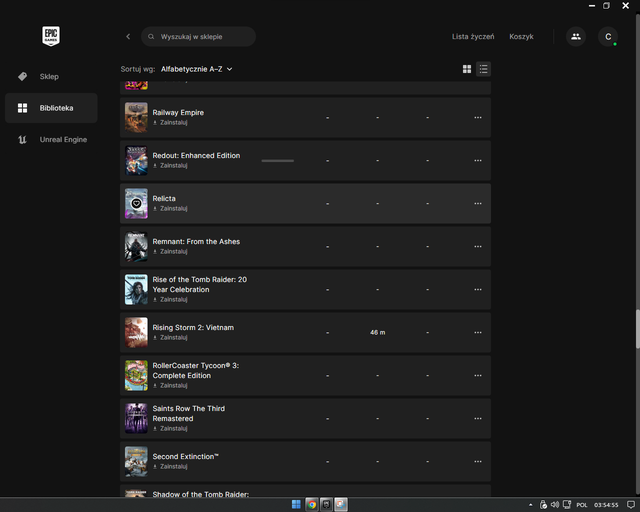Click the 46 m playtime value
The image size is (640, 512).
pyautogui.click(x=378, y=332)
